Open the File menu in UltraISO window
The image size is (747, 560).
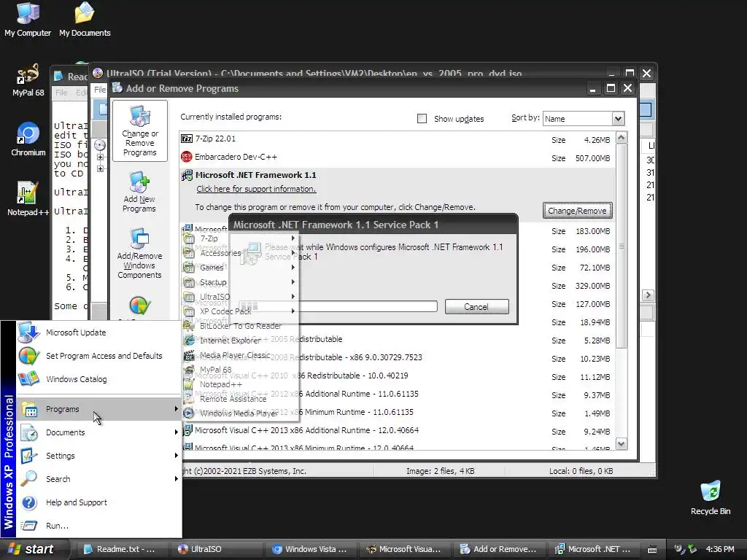100,90
